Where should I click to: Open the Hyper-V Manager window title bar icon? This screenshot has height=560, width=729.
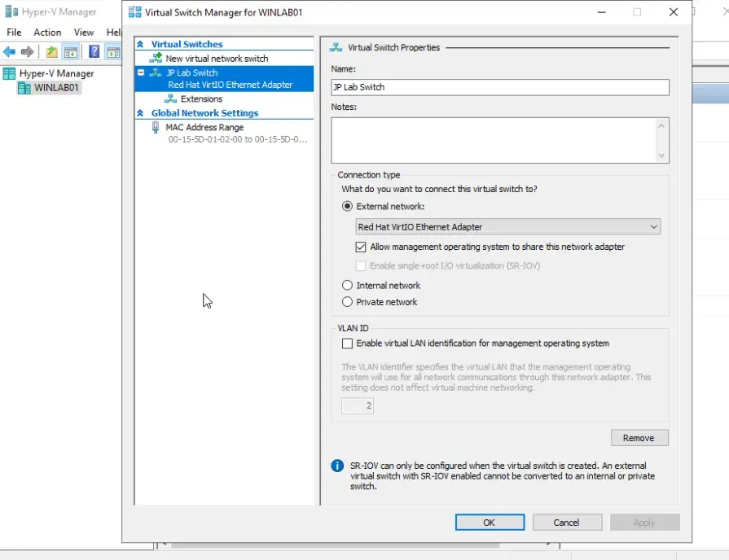click(x=11, y=11)
